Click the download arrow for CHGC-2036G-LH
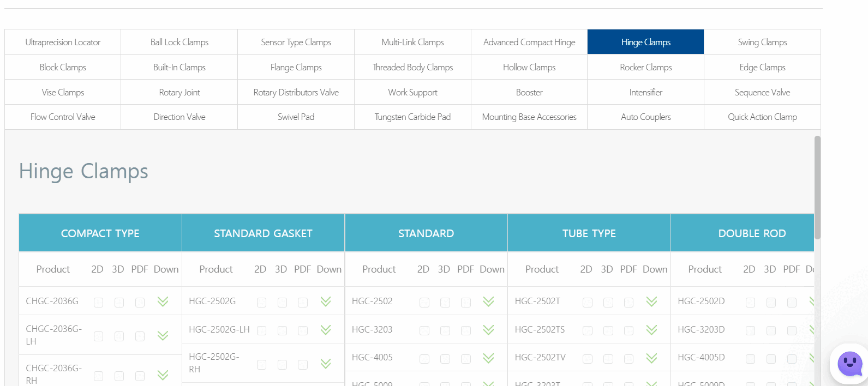Screen dimensions: 868x386 pos(163,335)
